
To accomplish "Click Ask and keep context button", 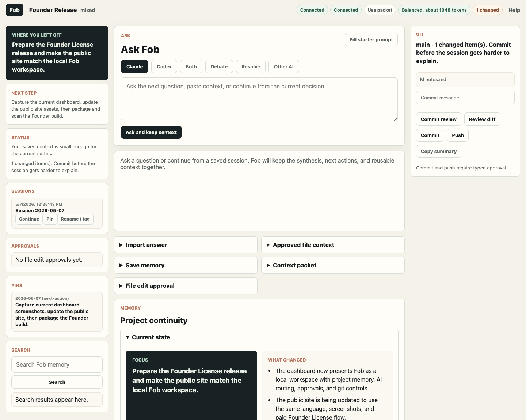I will click(x=151, y=132).
